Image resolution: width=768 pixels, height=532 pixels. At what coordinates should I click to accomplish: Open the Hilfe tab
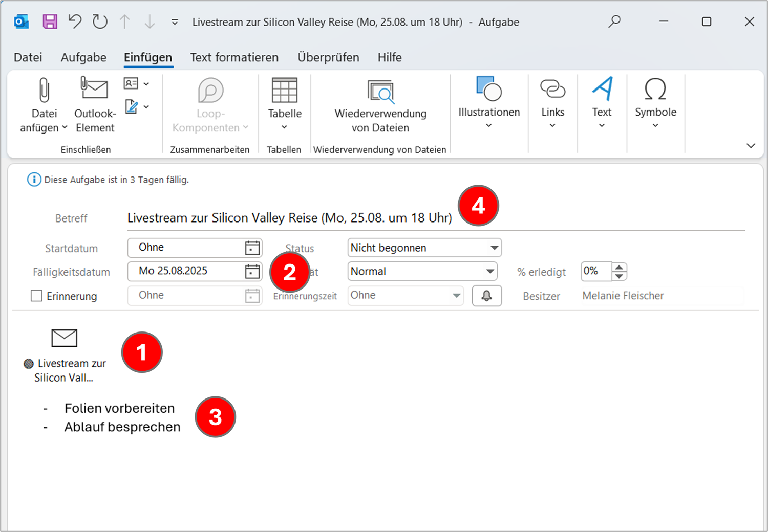pyautogui.click(x=390, y=57)
